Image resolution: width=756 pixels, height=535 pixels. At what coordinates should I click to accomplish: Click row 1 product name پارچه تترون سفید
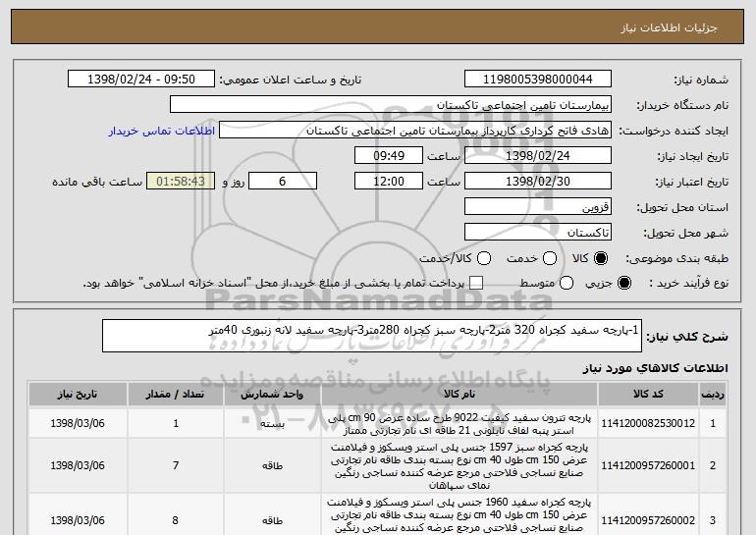[x=459, y=424]
